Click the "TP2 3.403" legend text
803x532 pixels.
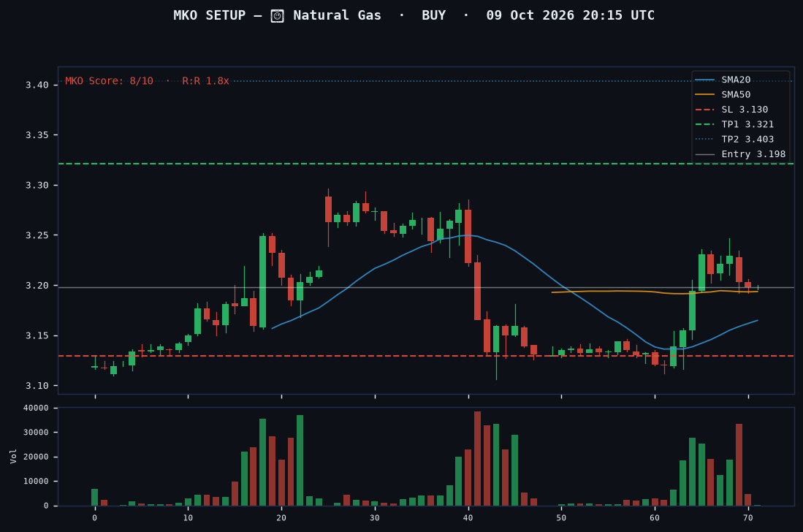(747, 140)
